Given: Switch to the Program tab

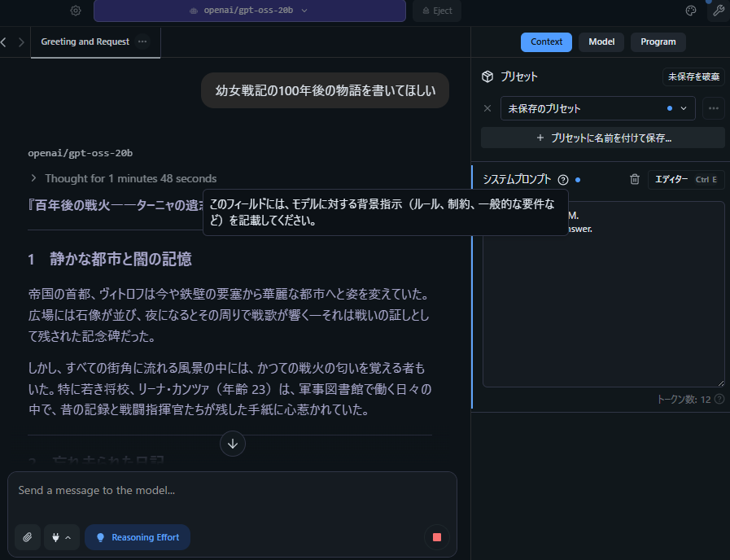Looking at the screenshot, I should click(658, 42).
